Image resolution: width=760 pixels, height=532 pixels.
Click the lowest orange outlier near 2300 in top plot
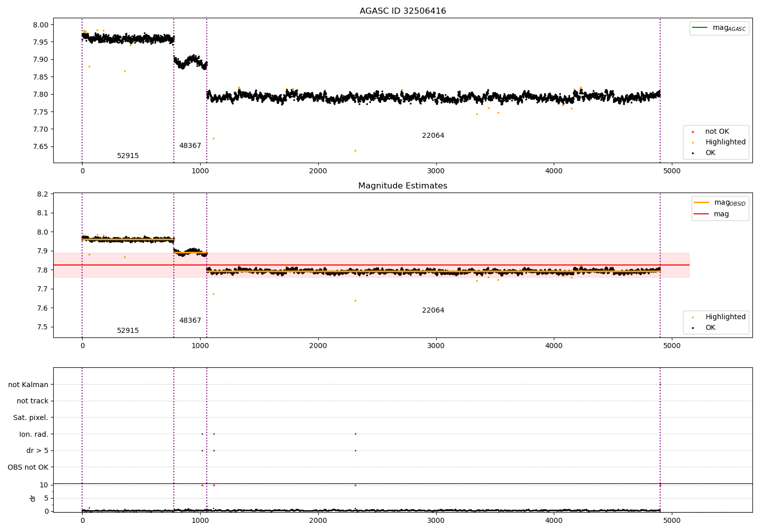tap(355, 150)
